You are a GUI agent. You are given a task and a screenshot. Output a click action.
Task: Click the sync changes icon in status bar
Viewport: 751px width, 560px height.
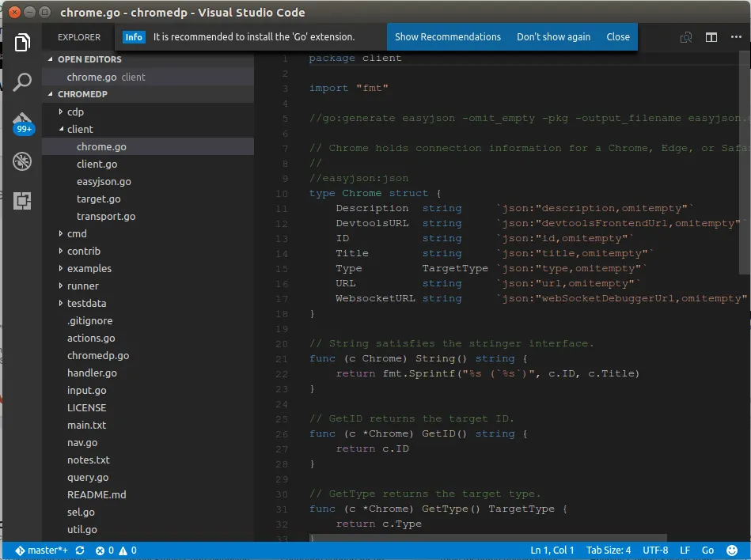[80, 551]
